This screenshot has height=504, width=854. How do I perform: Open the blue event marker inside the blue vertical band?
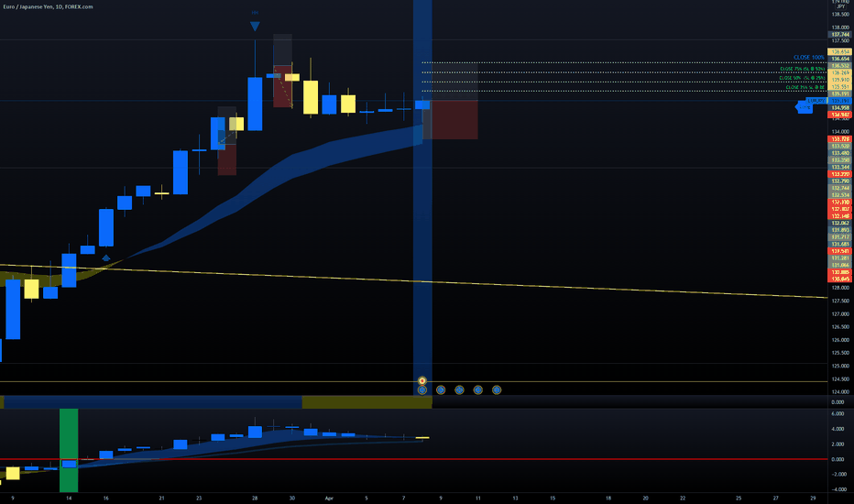pyautogui.click(x=422, y=389)
